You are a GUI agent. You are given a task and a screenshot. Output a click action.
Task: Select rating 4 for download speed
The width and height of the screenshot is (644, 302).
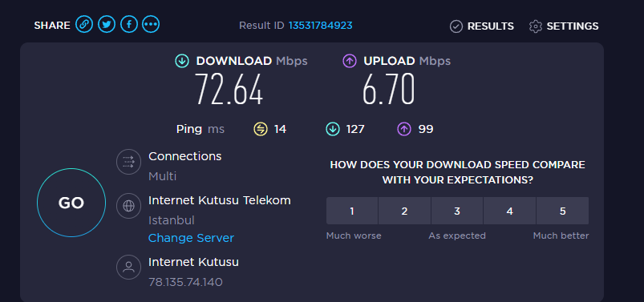click(510, 211)
